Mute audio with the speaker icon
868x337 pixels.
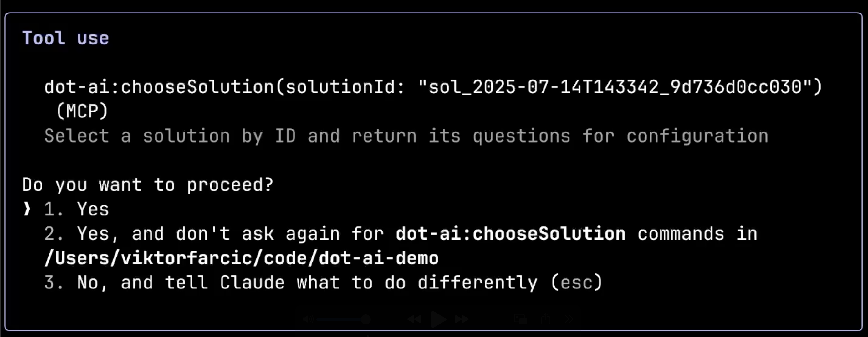click(x=308, y=319)
